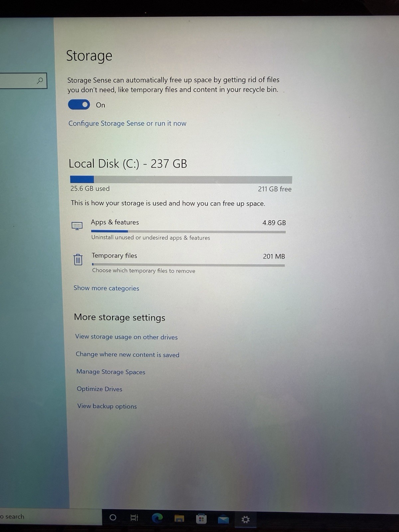
Task: Open the Optimize Drives link
Action: coord(99,389)
